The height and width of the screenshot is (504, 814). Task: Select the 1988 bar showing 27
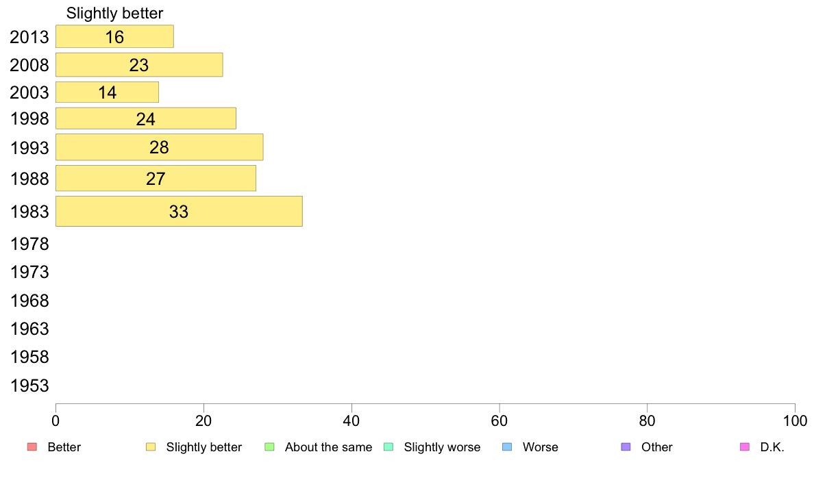[x=156, y=179]
